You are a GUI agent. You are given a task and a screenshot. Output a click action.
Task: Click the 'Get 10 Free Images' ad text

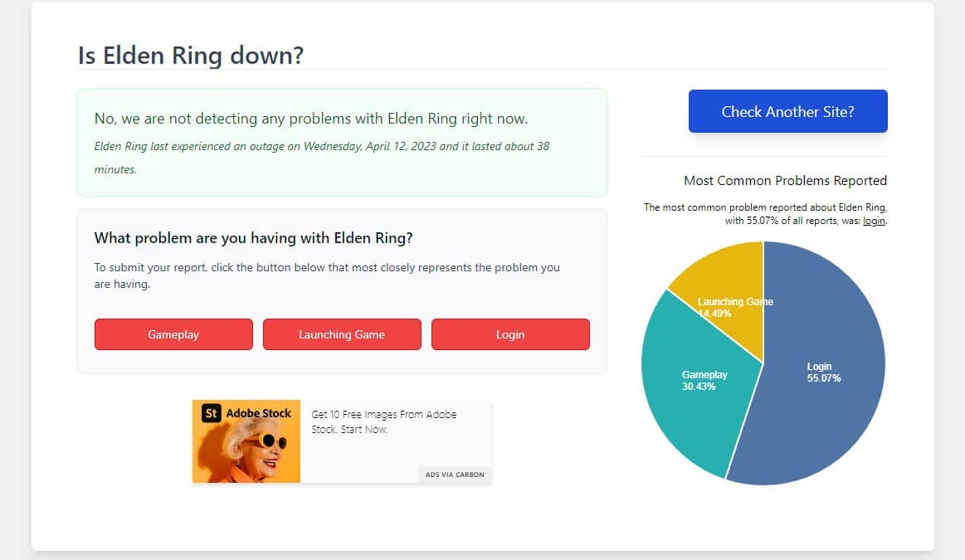[x=384, y=421]
